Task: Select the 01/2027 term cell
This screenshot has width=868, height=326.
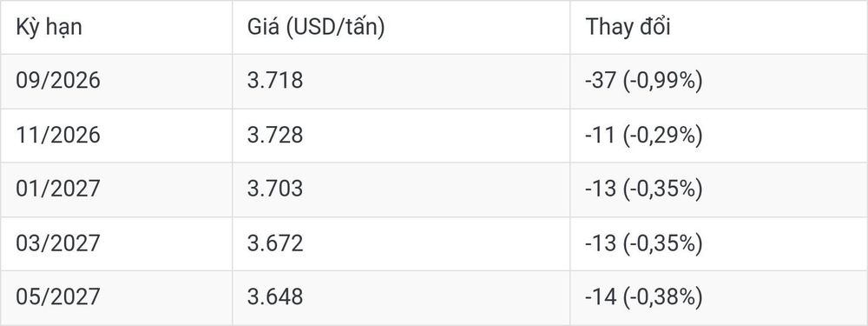Action: click(x=58, y=189)
